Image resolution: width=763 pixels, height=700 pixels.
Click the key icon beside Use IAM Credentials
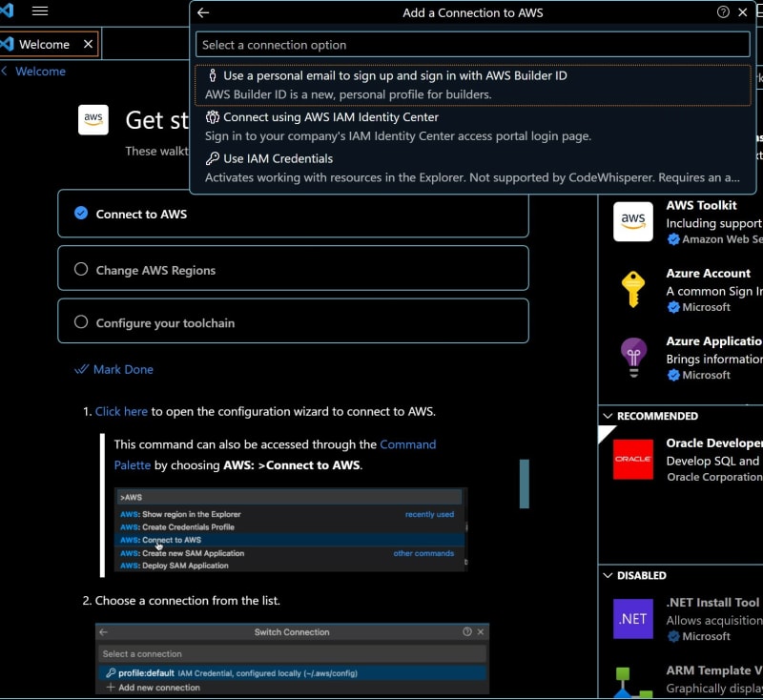(212, 158)
